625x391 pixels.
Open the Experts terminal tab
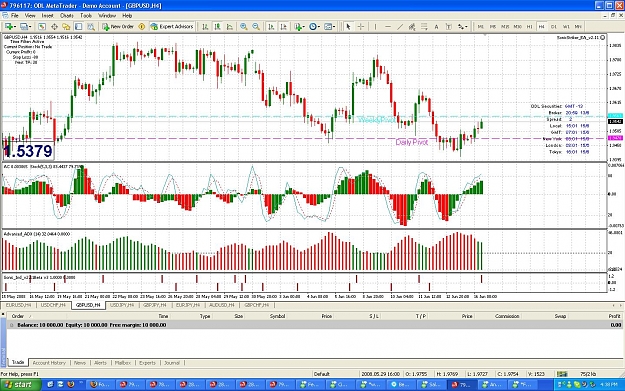147,363
